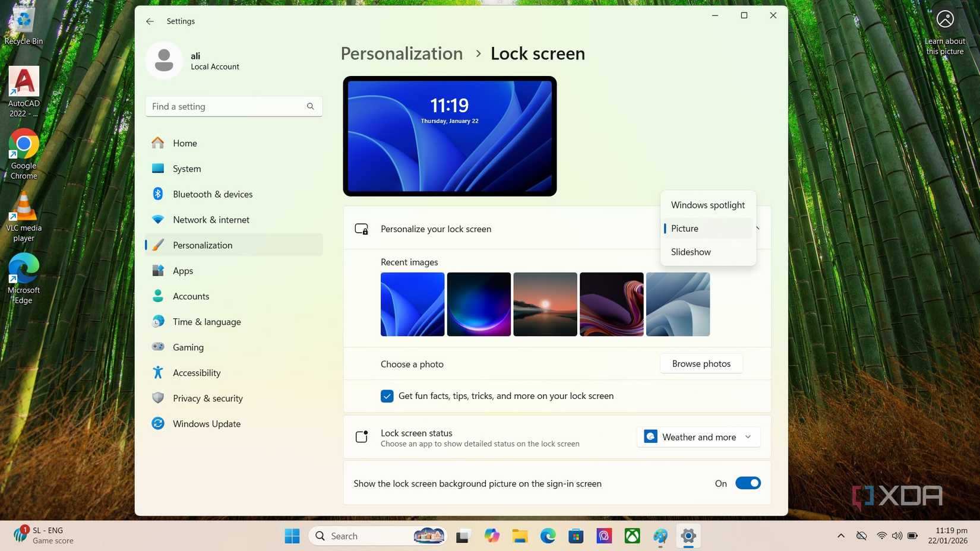The height and width of the screenshot is (551, 980).
Task: Open Gaming settings via the Xbox icon
Action: (157, 347)
